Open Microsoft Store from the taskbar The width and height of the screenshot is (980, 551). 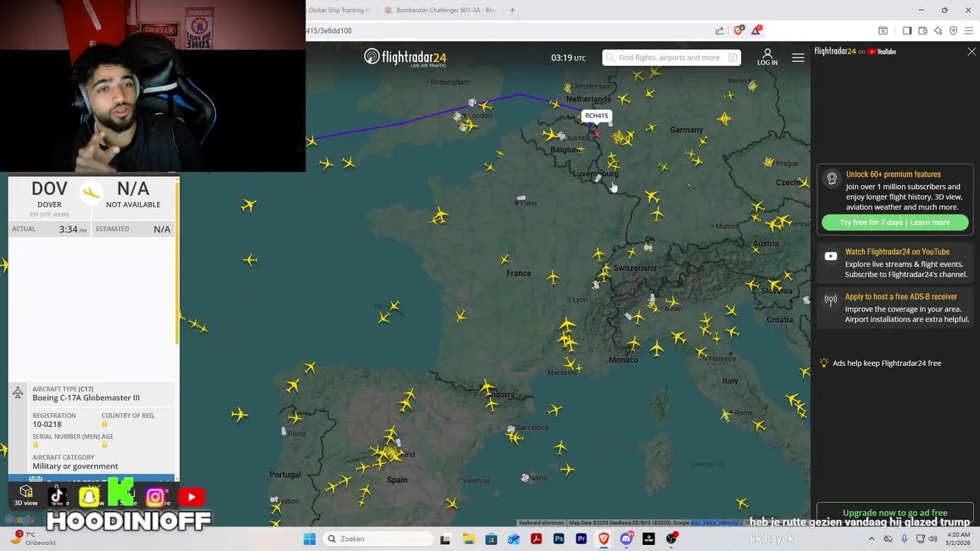point(491,539)
